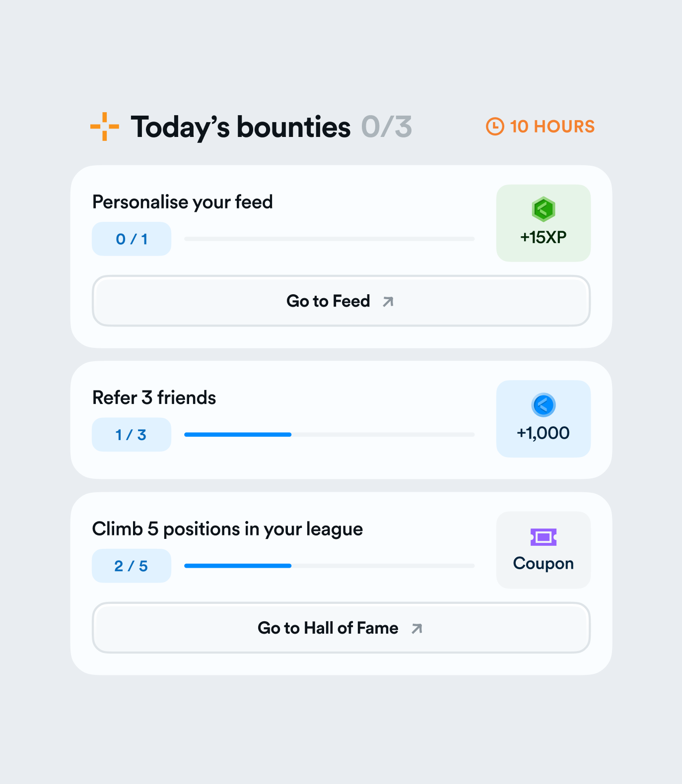Click the Coupon reward label
The height and width of the screenshot is (784, 682).
[543, 564]
